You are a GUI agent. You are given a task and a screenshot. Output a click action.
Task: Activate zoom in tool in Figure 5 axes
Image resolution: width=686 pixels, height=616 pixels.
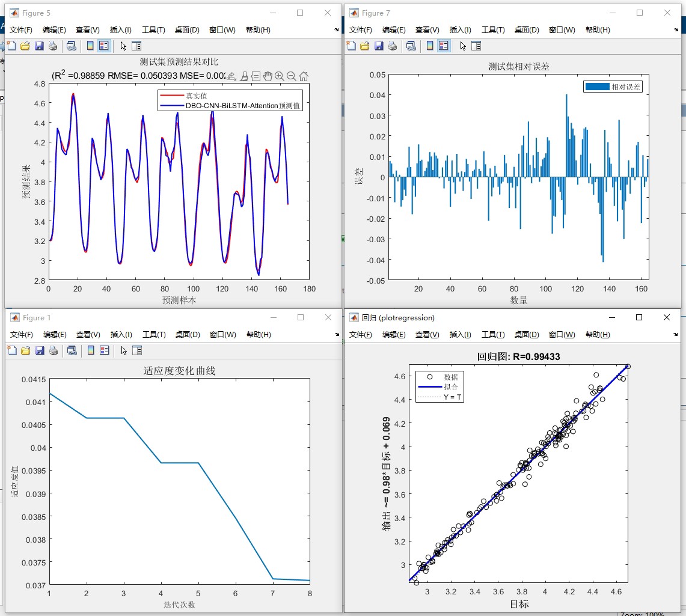(x=279, y=76)
